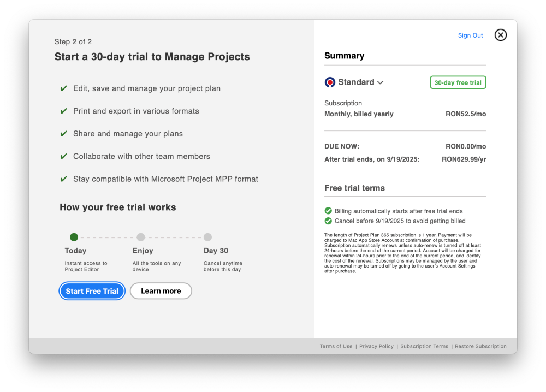Open Privacy Policy link
The height and width of the screenshot is (392, 546).
[376, 346]
